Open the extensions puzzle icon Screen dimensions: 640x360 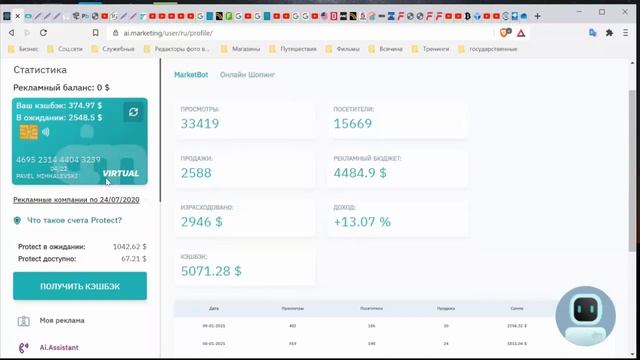click(609, 33)
